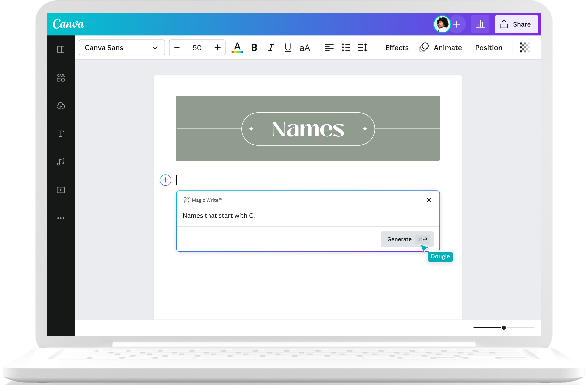Toggle underline formatting
The height and width of the screenshot is (385, 588).
(288, 47)
